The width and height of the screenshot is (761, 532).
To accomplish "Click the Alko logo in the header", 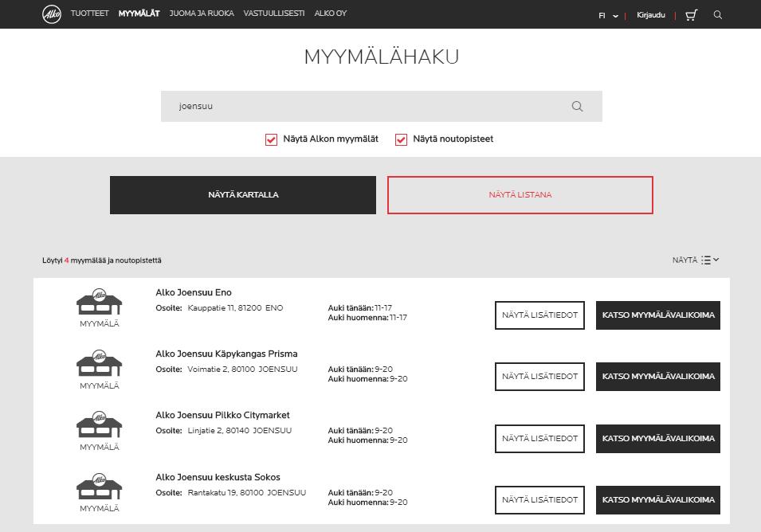I will 52,14.
